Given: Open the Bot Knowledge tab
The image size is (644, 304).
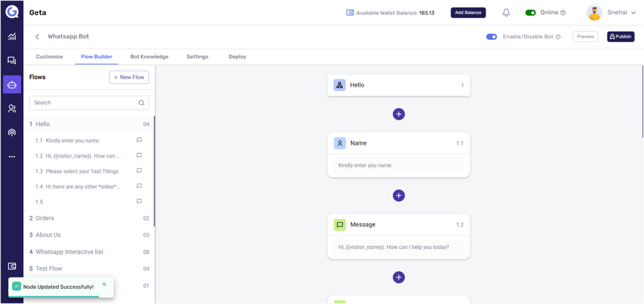Looking at the screenshot, I should [150, 57].
